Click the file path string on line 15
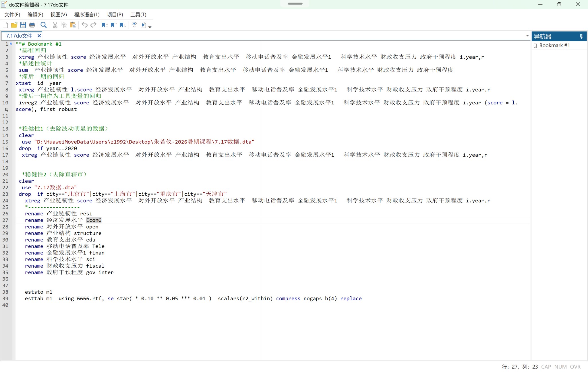Viewport: 588px width, 372px height. pos(144,142)
